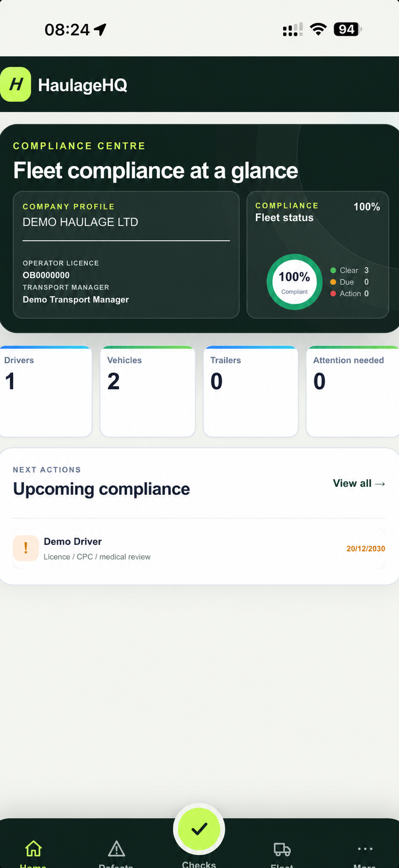The width and height of the screenshot is (399, 868).
Task: Open the Fleet status compliance card
Action: point(318,254)
